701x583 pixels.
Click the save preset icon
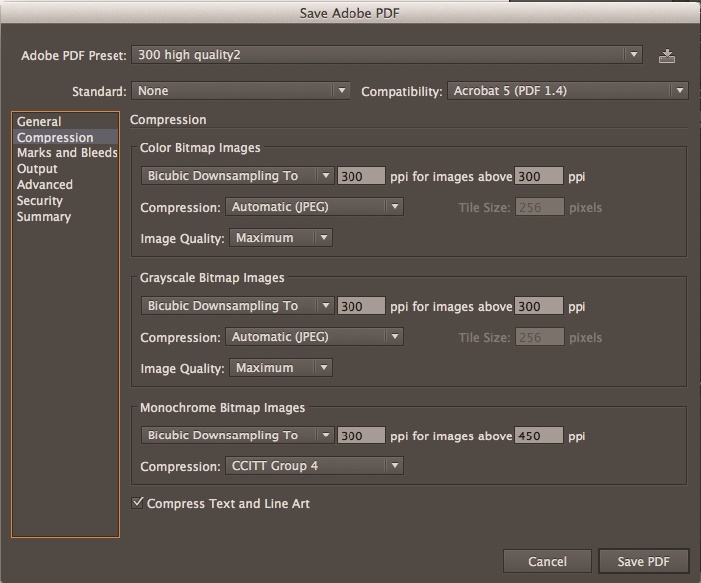click(667, 56)
